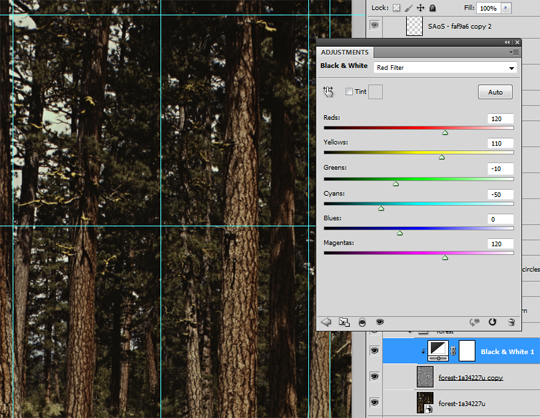This screenshot has height=418, width=540.
Task: Click the on-image adjustment hand tool
Action: tap(328, 92)
